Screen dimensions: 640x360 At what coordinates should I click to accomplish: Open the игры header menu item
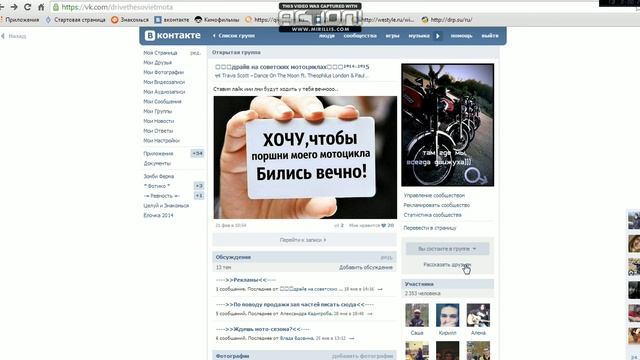click(392, 36)
